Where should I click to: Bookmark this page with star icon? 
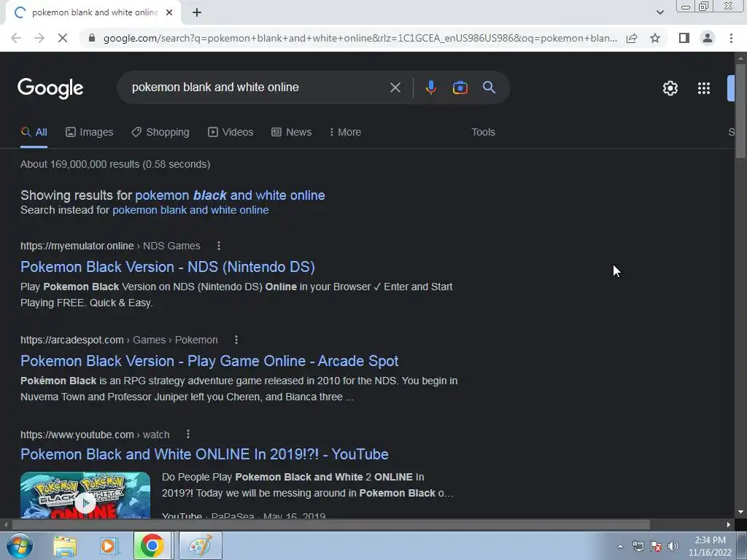coord(655,38)
